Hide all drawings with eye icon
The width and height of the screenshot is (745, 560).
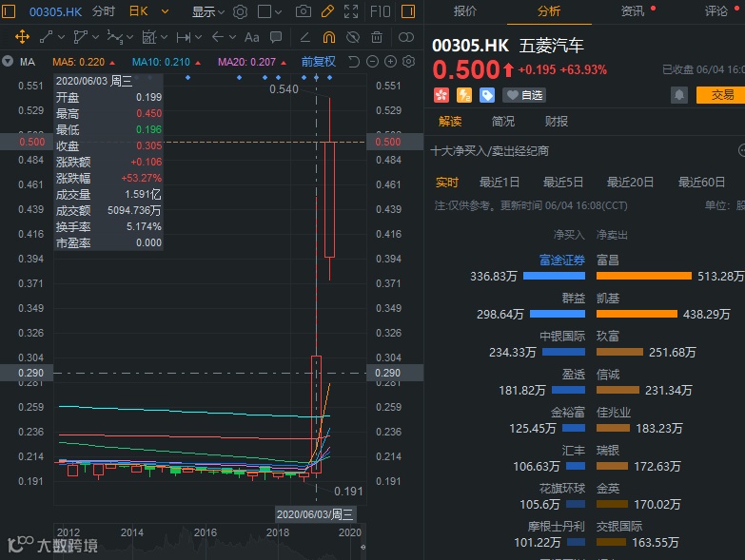(x=353, y=36)
